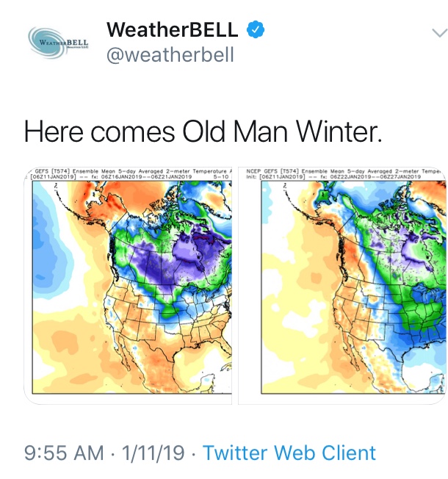Click the blue verified badge
This screenshot has height=479, width=448.
(x=256, y=29)
